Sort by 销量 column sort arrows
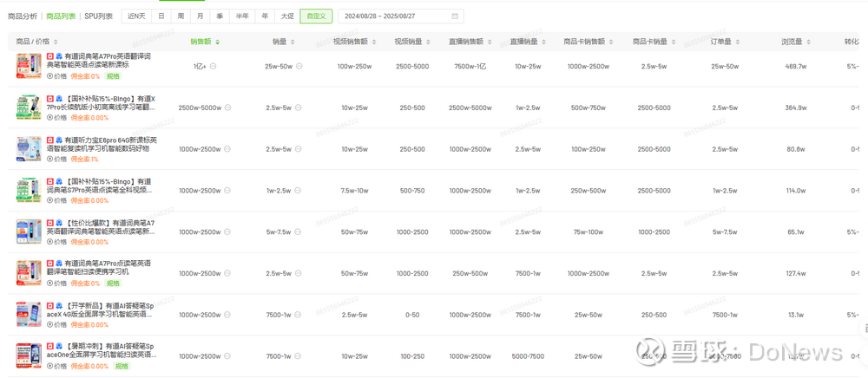 pyautogui.click(x=293, y=42)
